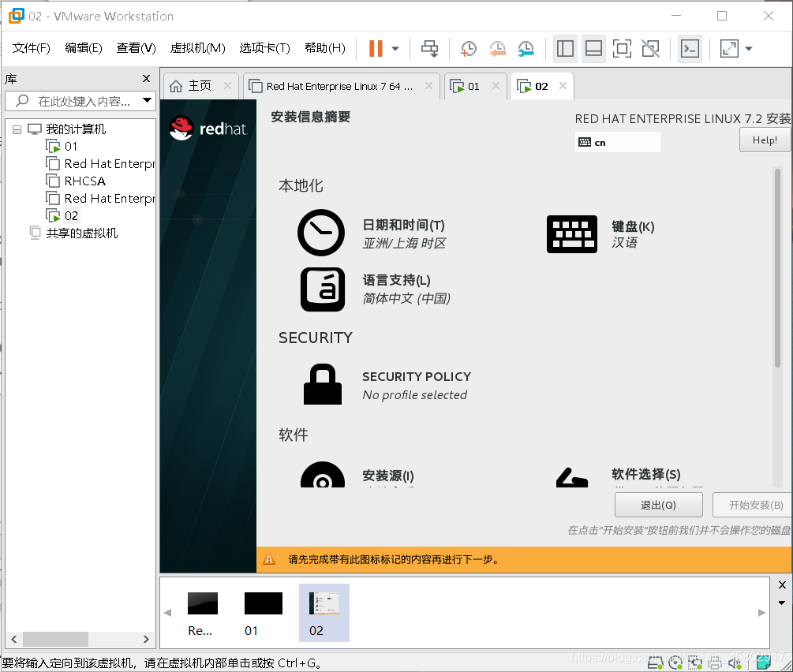Click the Help! button
The width and height of the screenshot is (793, 672).
765,140
